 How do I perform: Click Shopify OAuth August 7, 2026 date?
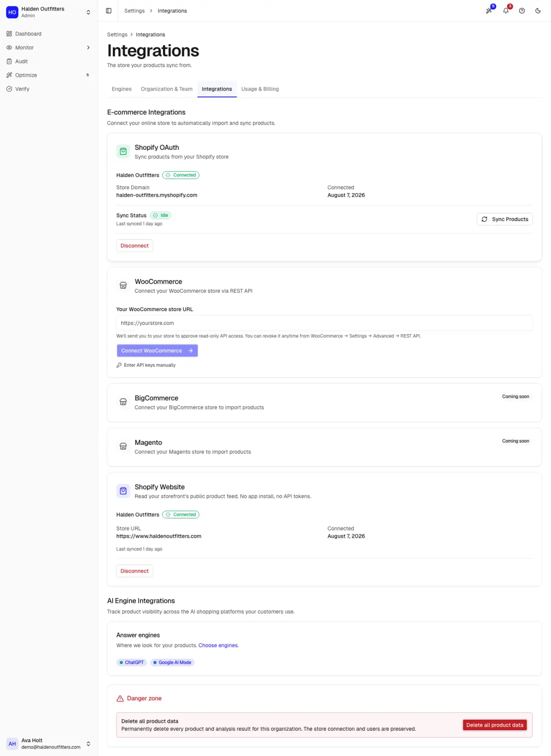pos(346,195)
